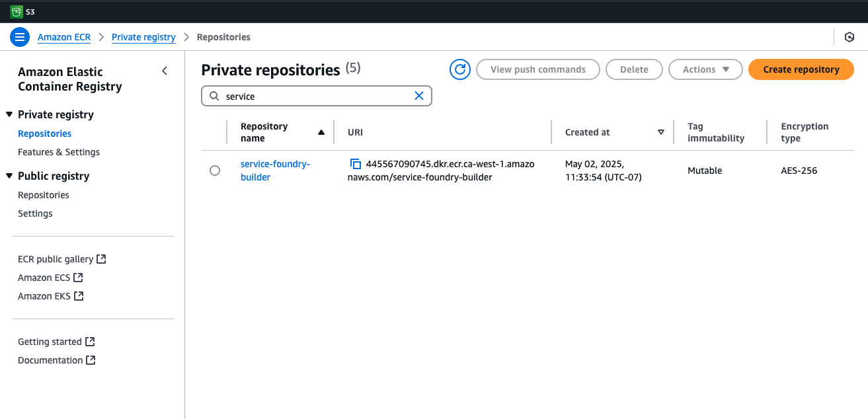Viewport: 868px width, 419px height.
Task: Open the service-foundry-builder repository link
Action: pos(275,171)
